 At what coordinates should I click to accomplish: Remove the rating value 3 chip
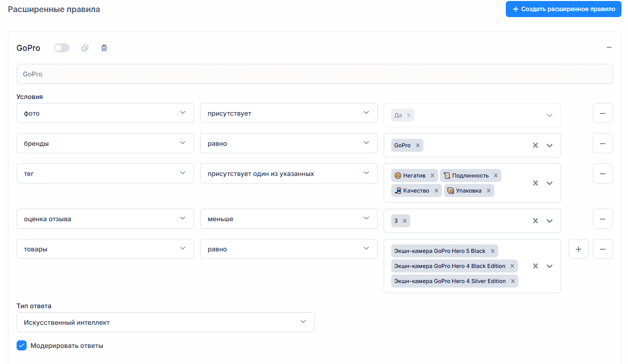click(405, 221)
